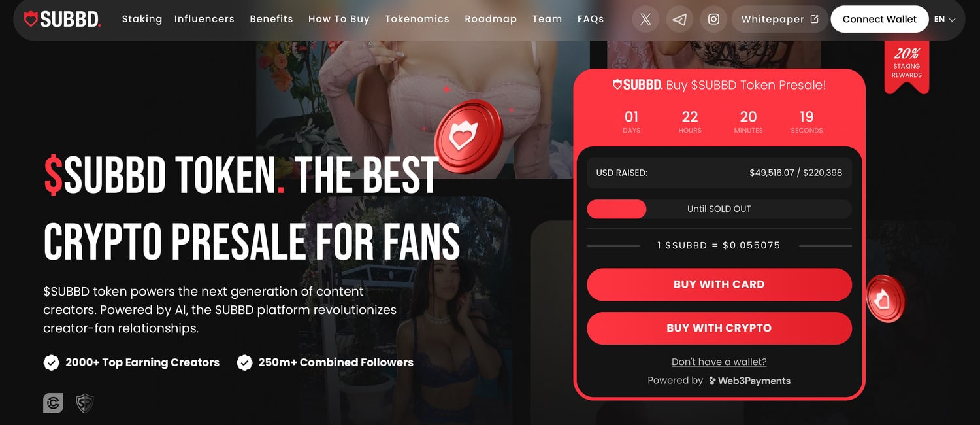
Task: Open the Staking menu item
Action: coord(142,19)
